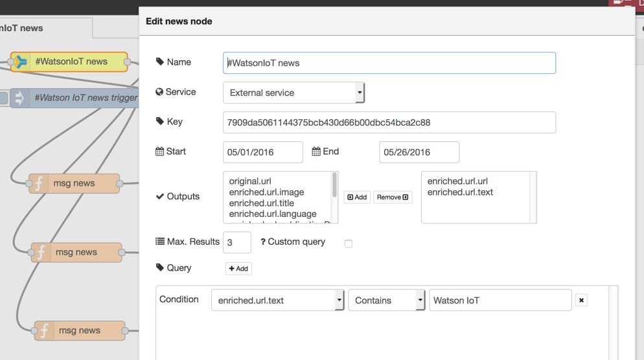
Task: Click the first msg news function icon
Action: (x=39, y=183)
